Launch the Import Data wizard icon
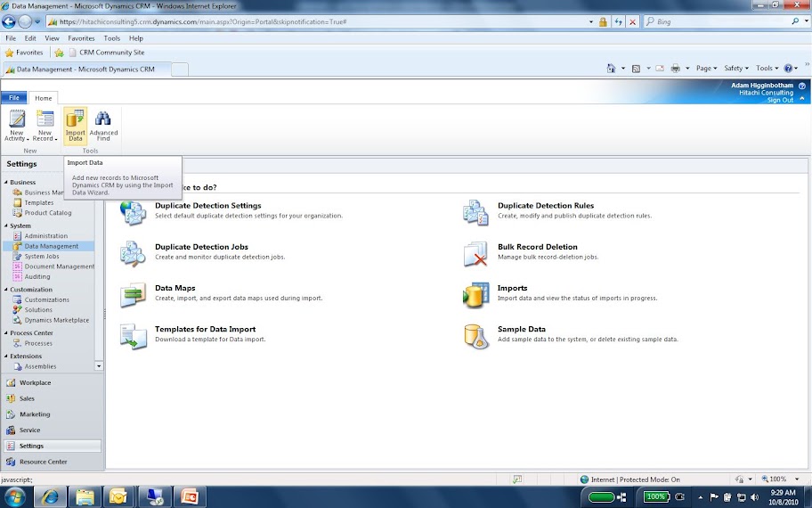Viewport: 812px width, 508px height. (75, 119)
